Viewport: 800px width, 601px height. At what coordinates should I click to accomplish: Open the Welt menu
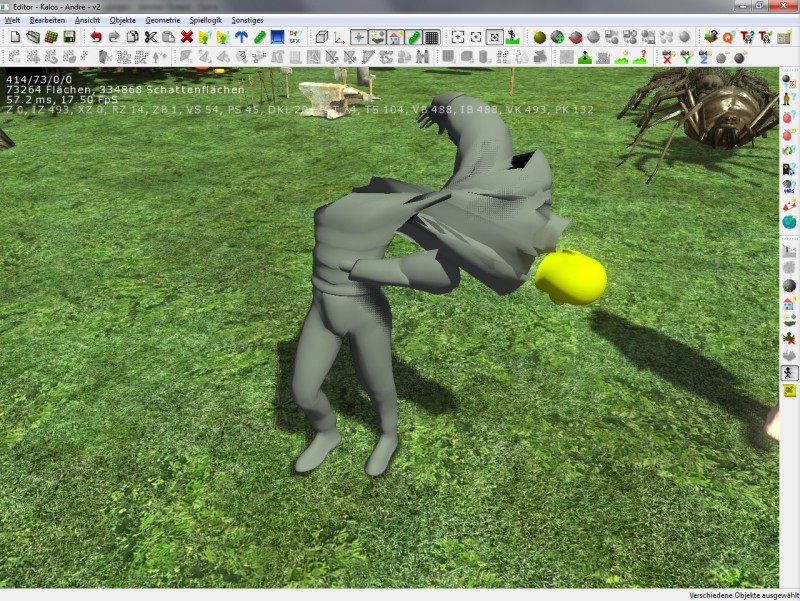(x=12, y=20)
